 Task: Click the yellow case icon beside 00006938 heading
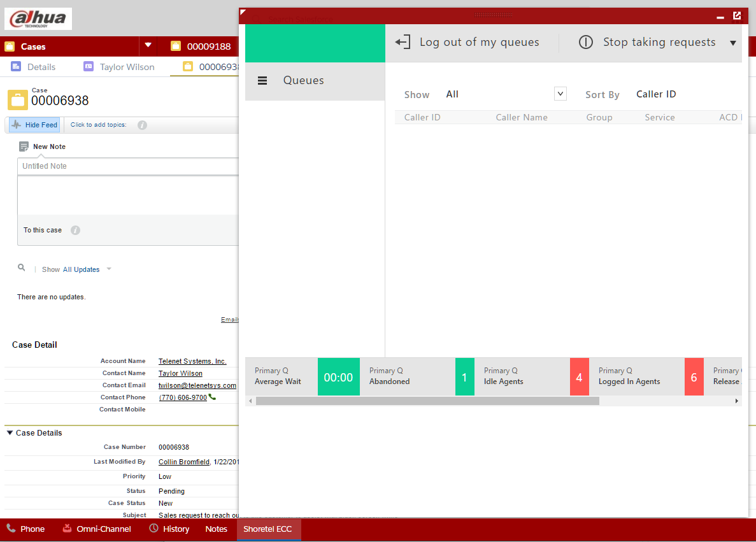pyautogui.click(x=17, y=100)
